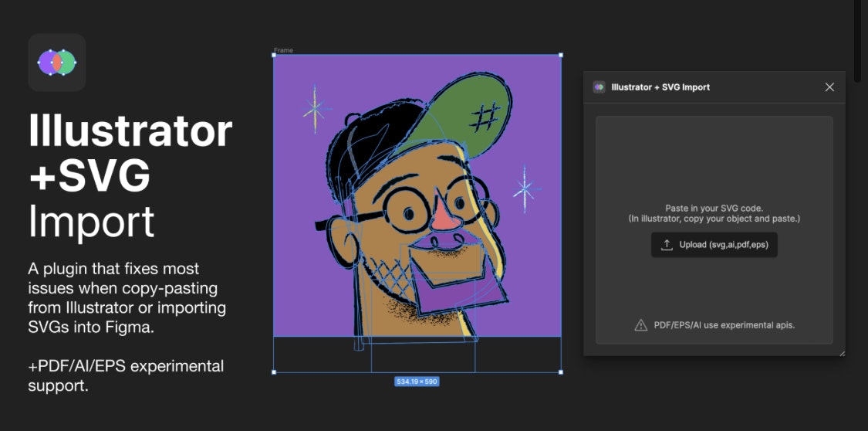Click the PDF/EPS/AI experimental apis notice
The width and height of the screenshot is (868, 431).
click(724, 325)
